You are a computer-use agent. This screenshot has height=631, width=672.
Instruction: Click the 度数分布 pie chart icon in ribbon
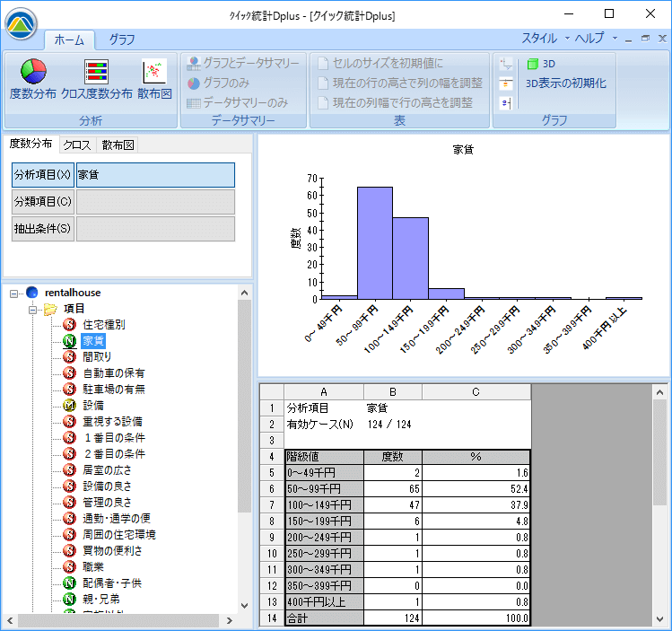pyautogui.click(x=33, y=72)
